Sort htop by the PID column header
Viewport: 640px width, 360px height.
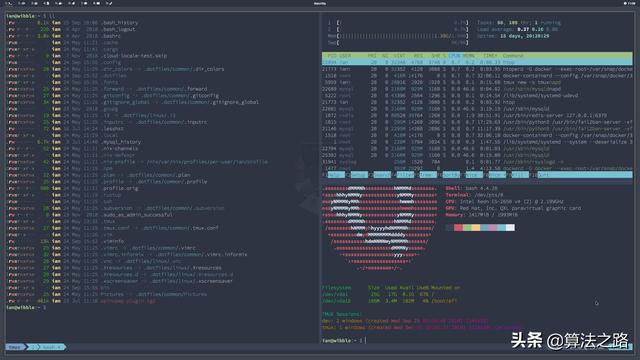(x=332, y=56)
